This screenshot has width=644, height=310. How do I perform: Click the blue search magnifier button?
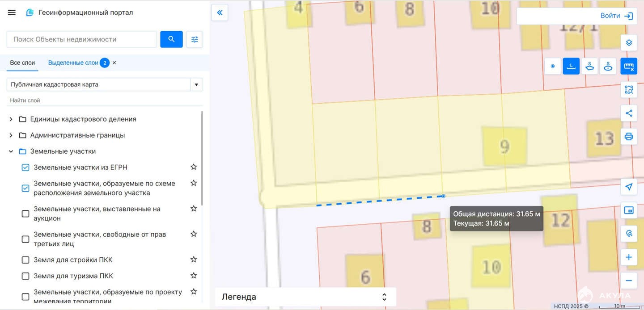tap(171, 39)
